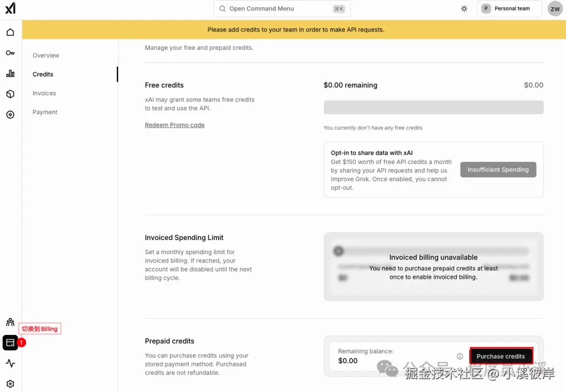
Task: Open the activity pulse icon
Action: [x=10, y=363]
